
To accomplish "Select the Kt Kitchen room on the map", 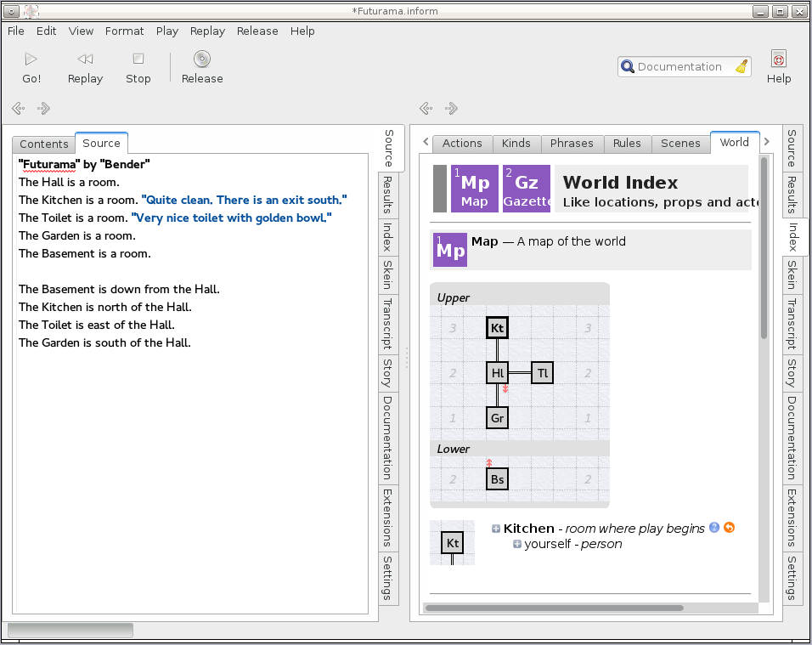I will (497, 328).
